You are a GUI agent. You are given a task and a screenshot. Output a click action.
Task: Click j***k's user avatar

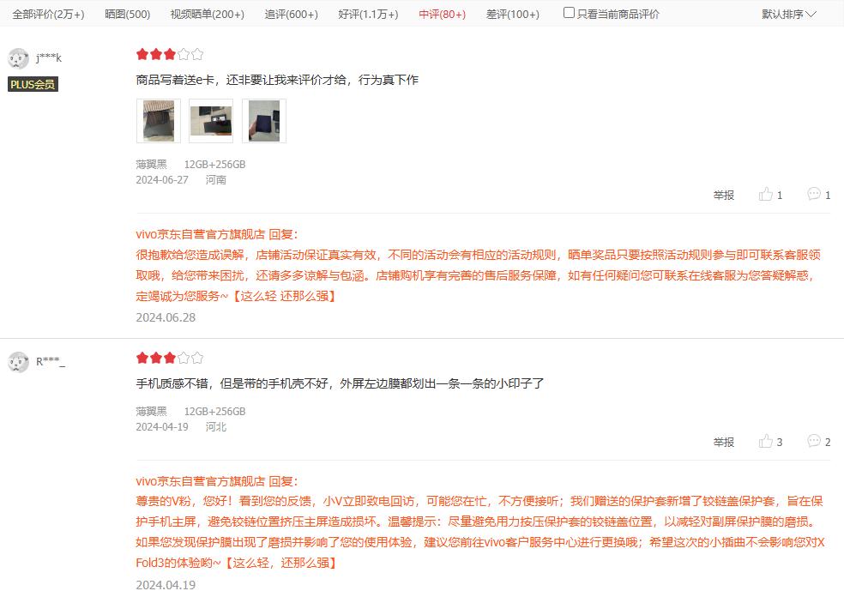[x=18, y=58]
